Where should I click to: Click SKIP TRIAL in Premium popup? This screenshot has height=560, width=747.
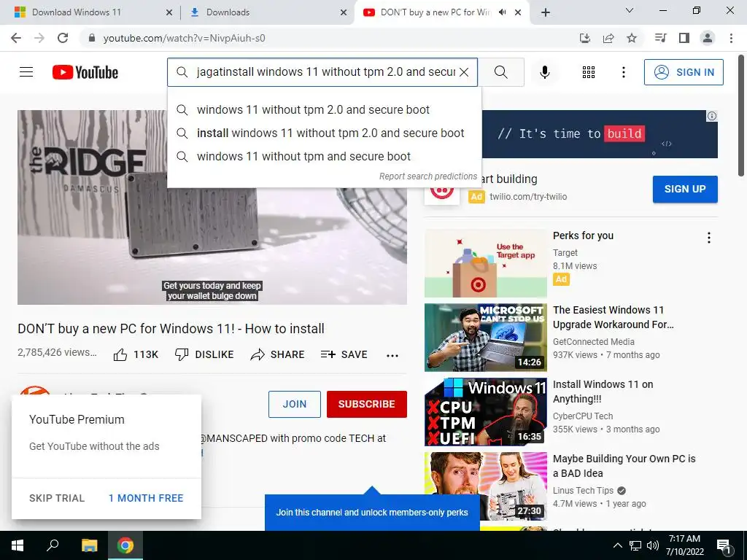point(57,498)
